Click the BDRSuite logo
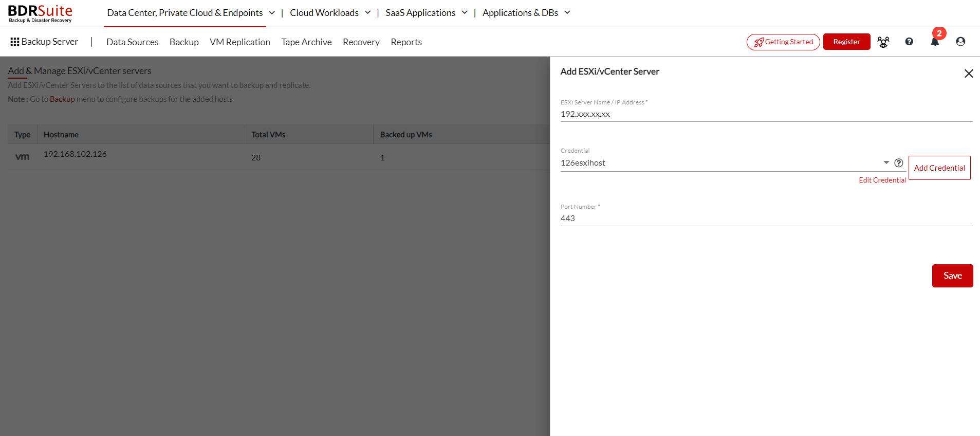Image resolution: width=980 pixels, height=436 pixels. [40, 13]
